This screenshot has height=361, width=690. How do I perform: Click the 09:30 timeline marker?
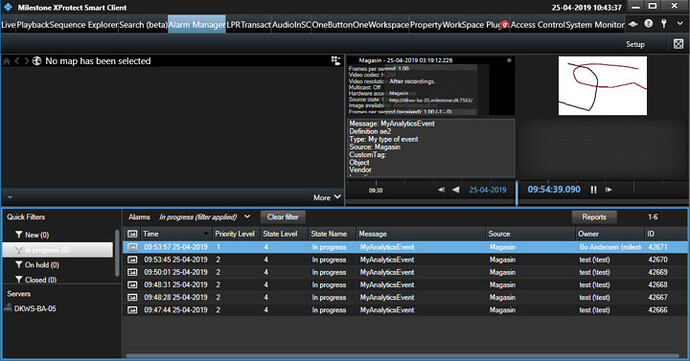point(375,190)
